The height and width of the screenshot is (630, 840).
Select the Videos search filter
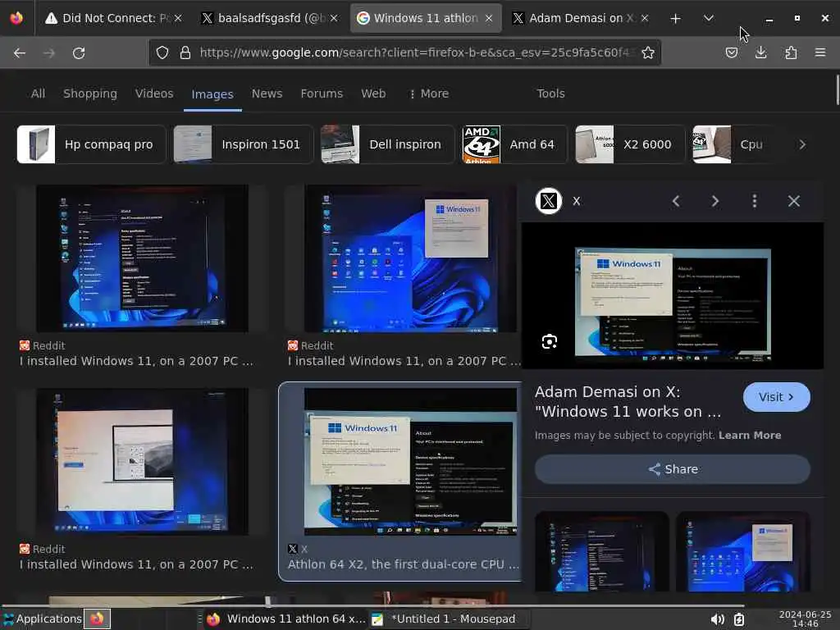tap(154, 94)
